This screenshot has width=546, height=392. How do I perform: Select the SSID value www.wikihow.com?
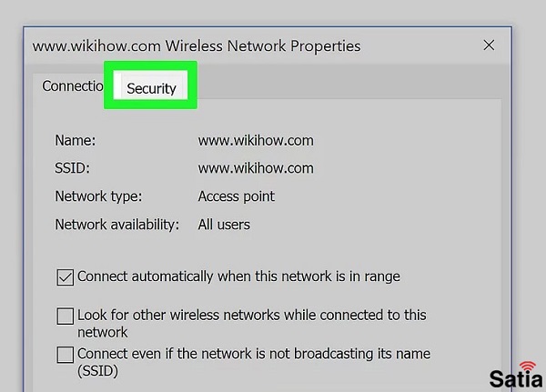[x=256, y=168]
